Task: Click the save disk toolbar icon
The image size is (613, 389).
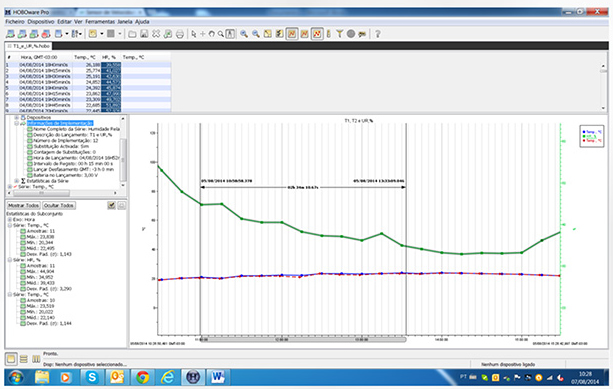Action: [144, 34]
